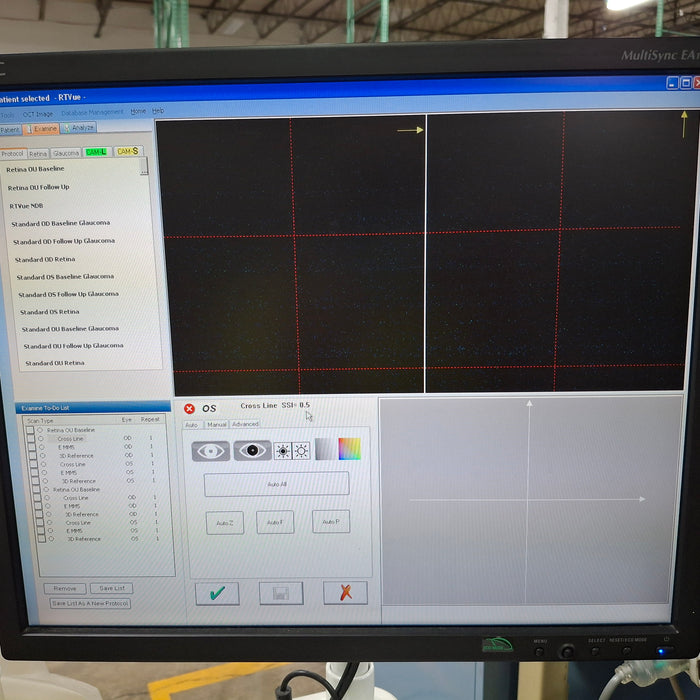This screenshot has width=700, height=700.
Task: Select the Glaucoma scan tab
Action: [x=66, y=153]
